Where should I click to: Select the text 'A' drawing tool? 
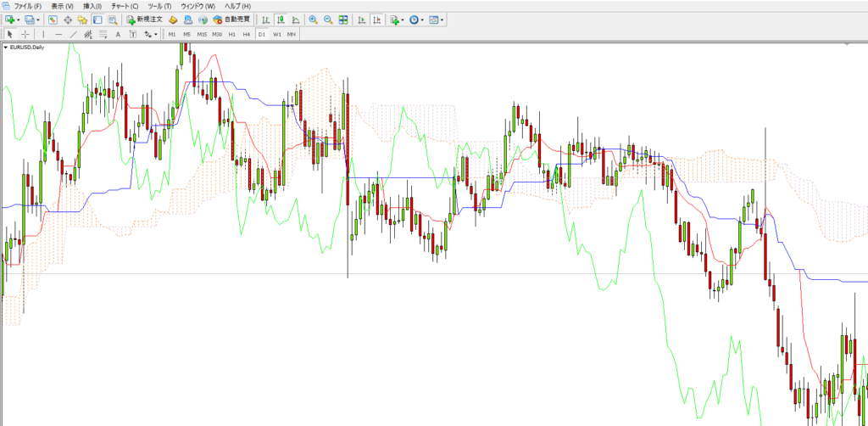pos(118,34)
